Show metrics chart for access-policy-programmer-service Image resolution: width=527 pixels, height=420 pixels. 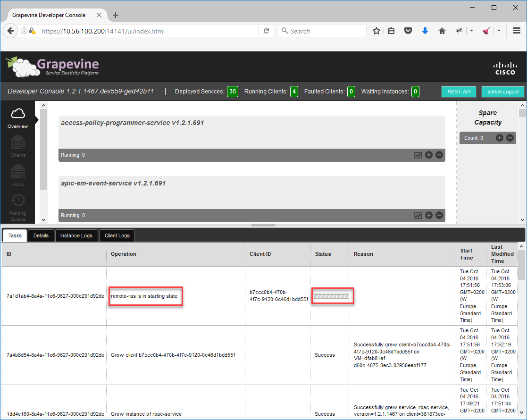coord(418,155)
